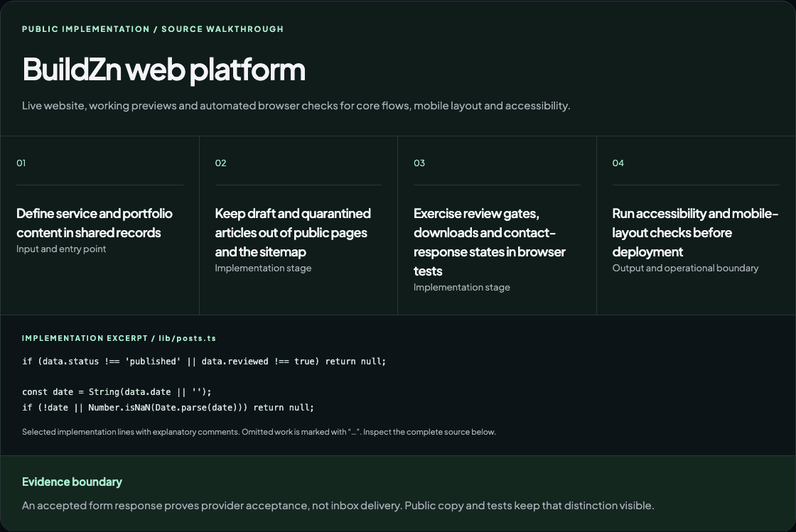Click code line 'const date = String(data.date'
Image resolution: width=796 pixels, height=532 pixels.
pyautogui.click(x=117, y=392)
